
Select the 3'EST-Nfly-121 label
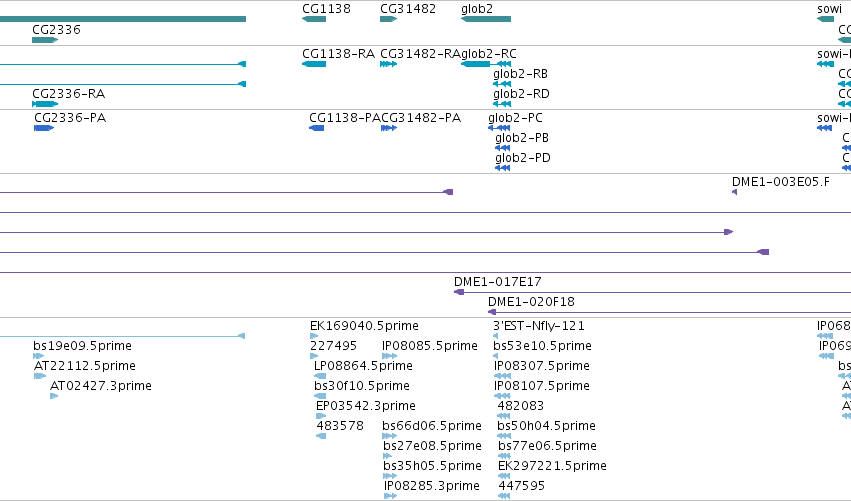click(x=538, y=326)
